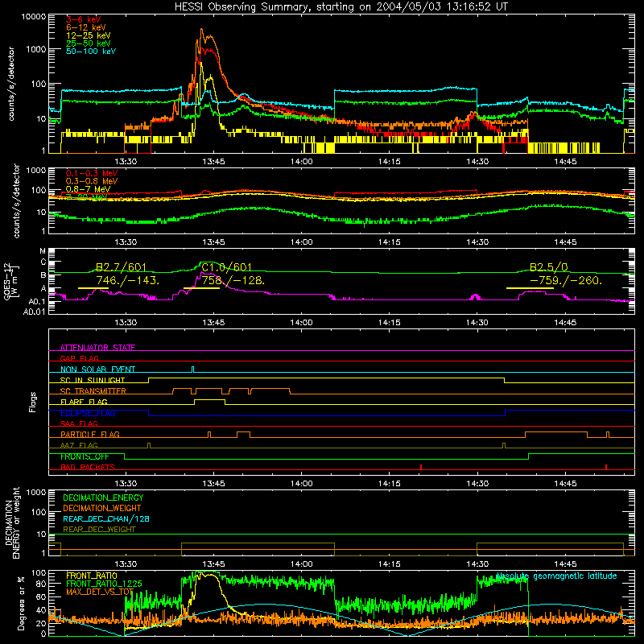Click the yellow bar under B2.5/0
The height and width of the screenshot is (644, 644).
(x=530, y=288)
